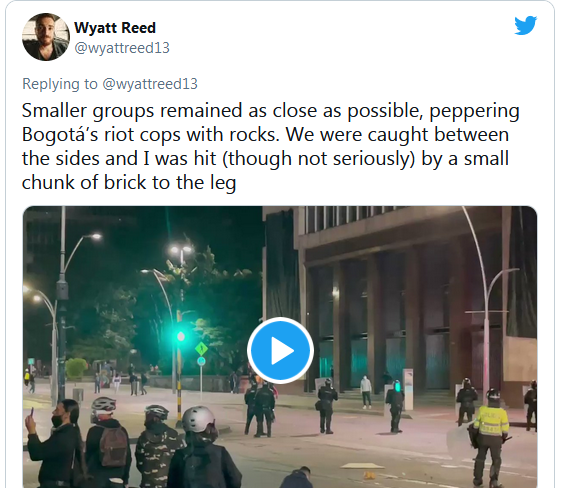Viewport: 563px width, 488px height.
Task: Click the blue Twitter bird logo
Action: coord(525,25)
